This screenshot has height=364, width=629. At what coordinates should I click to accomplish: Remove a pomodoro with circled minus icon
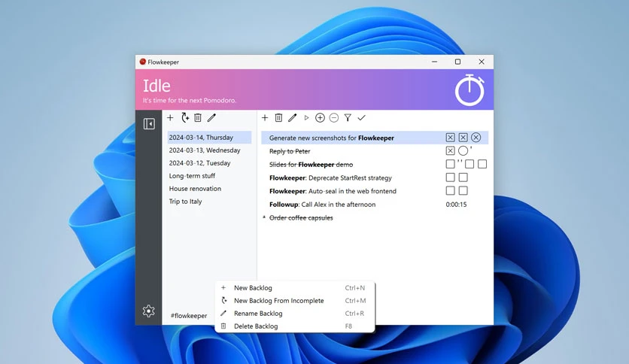pyautogui.click(x=334, y=117)
